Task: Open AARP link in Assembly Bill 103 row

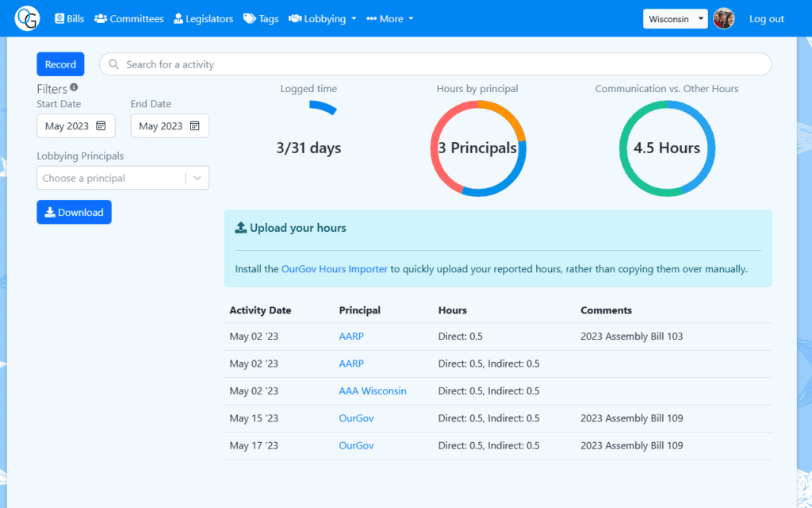Action: click(351, 337)
